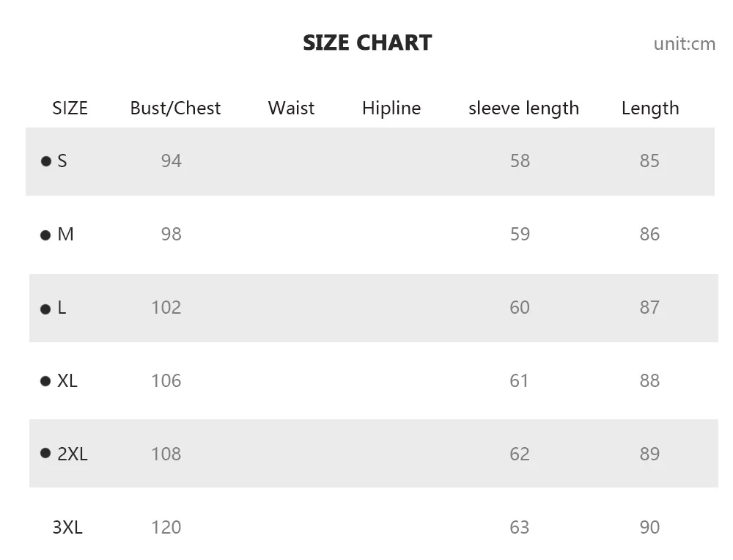Image resolution: width=733 pixels, height=560 pixels.
Task: Click the Length column header
Action: tap(650, 108)
